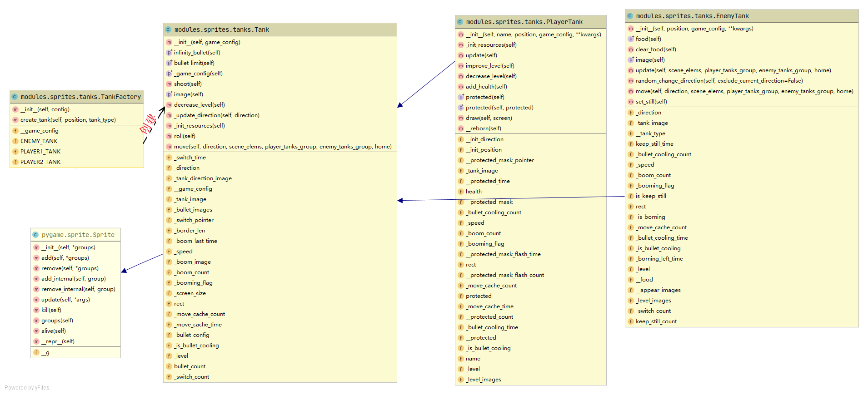Click the field icon beside ENEMY_TANK
This screenshot has width=868, height=395.
[15, 141]
